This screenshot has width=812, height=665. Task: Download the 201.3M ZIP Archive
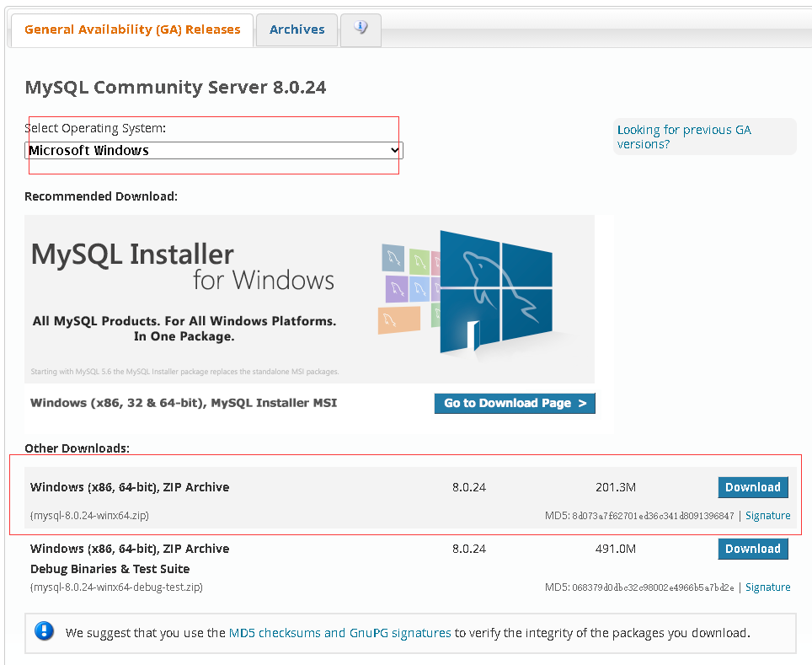point(753,487)
